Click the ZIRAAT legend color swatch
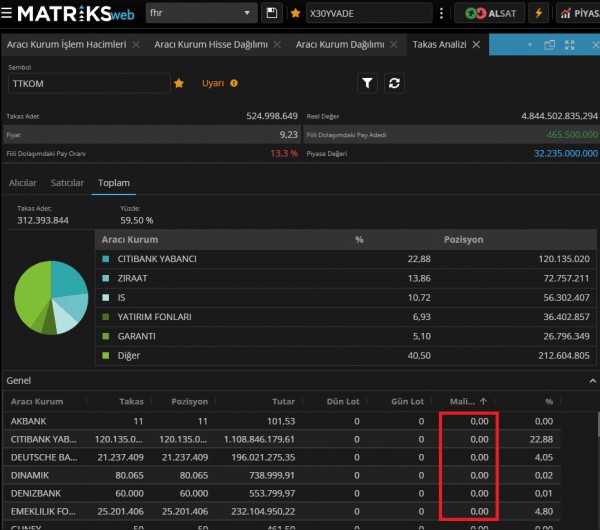Viewport: 600px width, 530px height. 106,278
